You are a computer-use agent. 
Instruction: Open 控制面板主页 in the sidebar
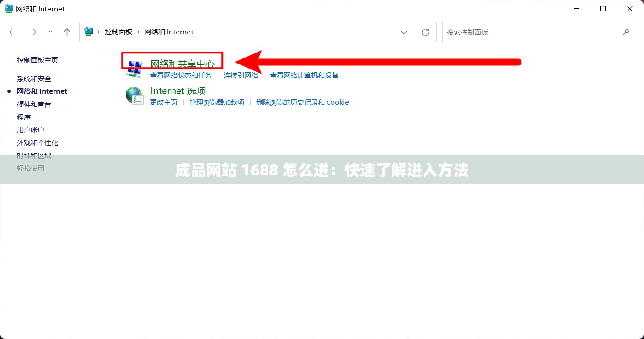(38, 60)
